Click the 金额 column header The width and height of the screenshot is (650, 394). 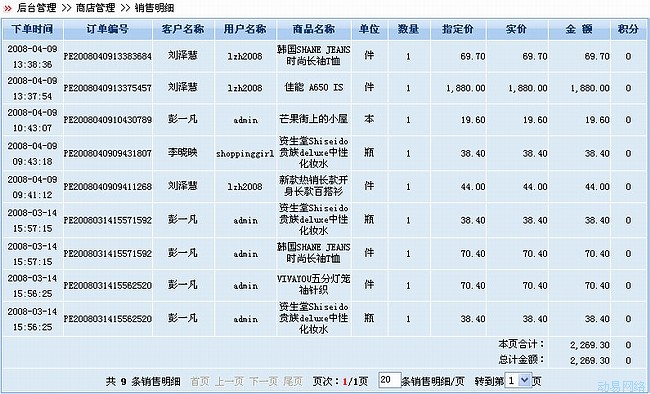tap(579, 29)
